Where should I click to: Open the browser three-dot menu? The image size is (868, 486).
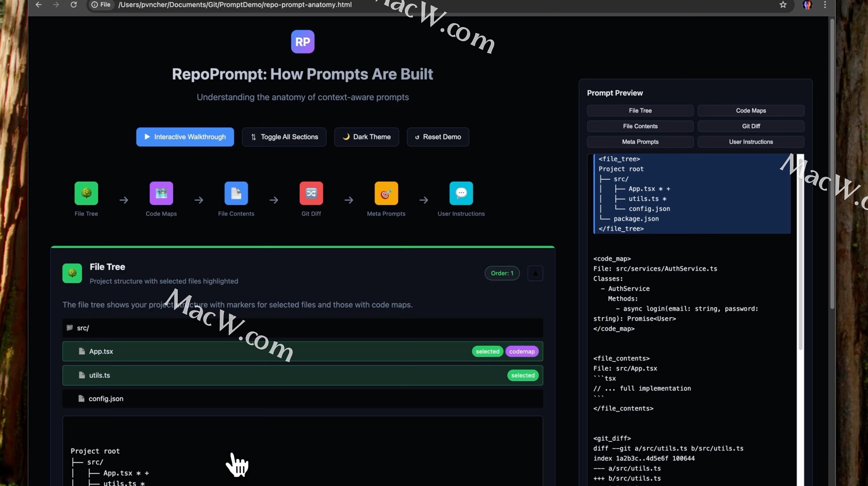tap(825, 5)
